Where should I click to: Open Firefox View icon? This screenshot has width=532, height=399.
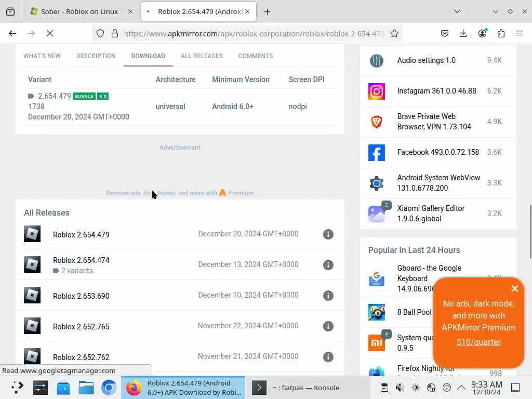point(10,11)
